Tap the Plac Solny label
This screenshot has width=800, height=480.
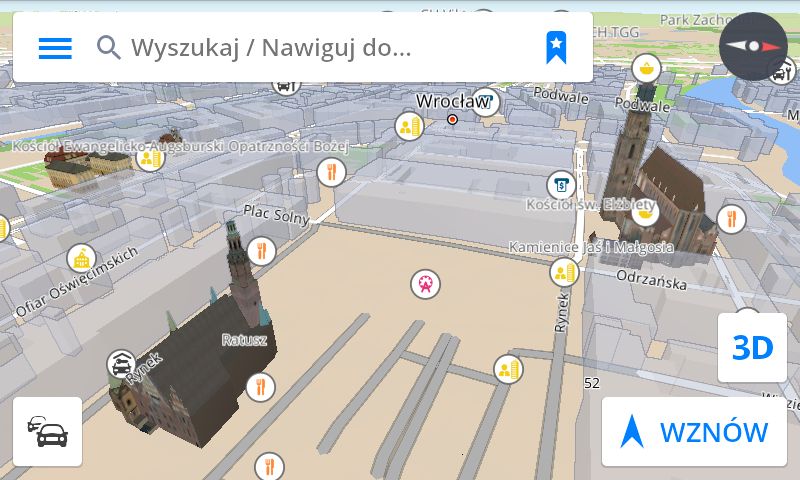(x=276, y=214)
